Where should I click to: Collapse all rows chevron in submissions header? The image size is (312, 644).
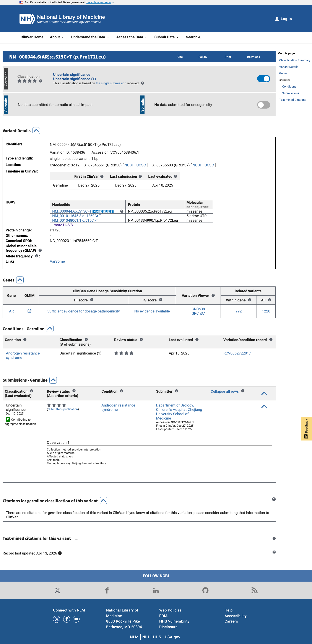(264, 393)
